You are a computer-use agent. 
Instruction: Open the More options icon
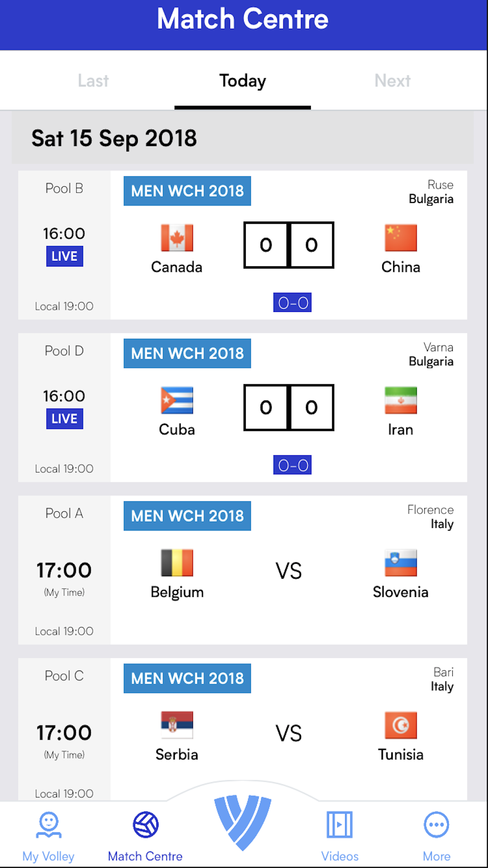(x=436, y=825)
